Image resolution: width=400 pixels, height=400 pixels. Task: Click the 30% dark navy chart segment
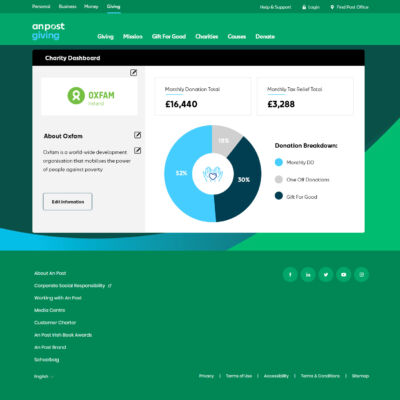(x=244, y=180)
